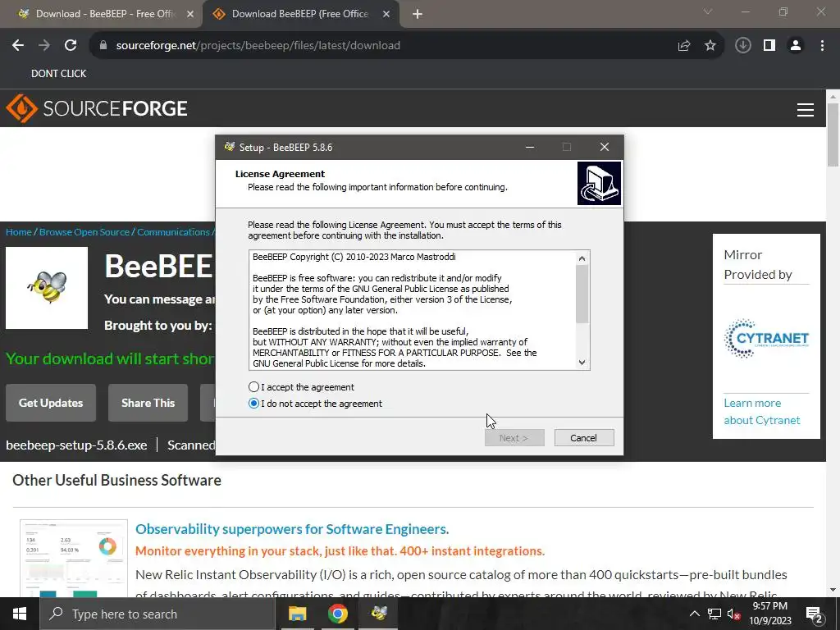
Task: Click the Share This button
Action: tap(148, 403)
